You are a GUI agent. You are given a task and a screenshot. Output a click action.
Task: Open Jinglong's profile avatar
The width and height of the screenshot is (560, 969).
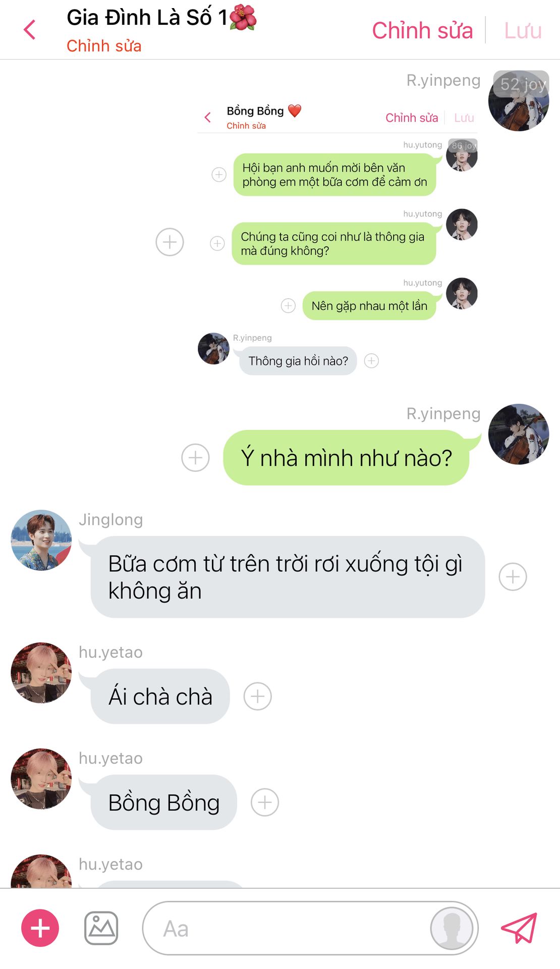[41, 540]
